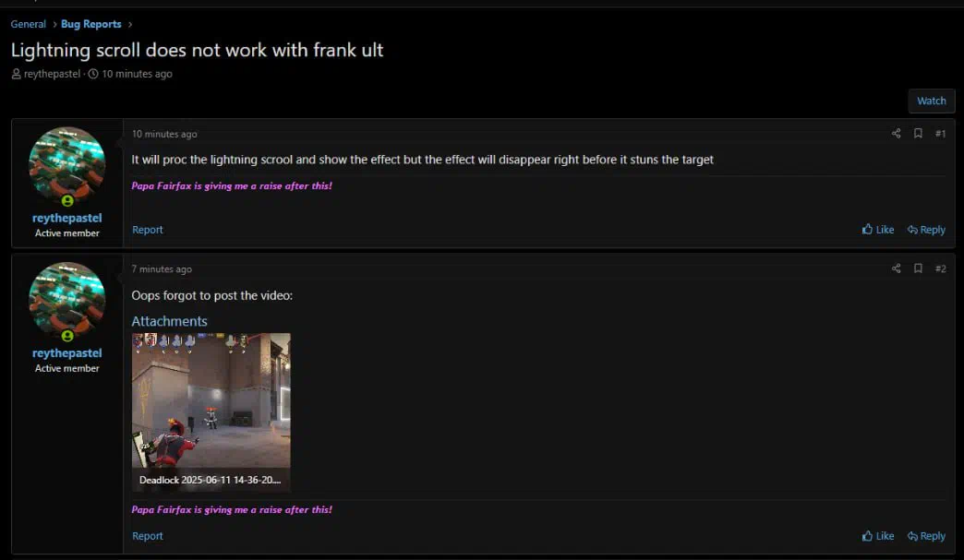Open the 10 minutes ago thread timestamp

pyautogui.click(x=137, y=74)
